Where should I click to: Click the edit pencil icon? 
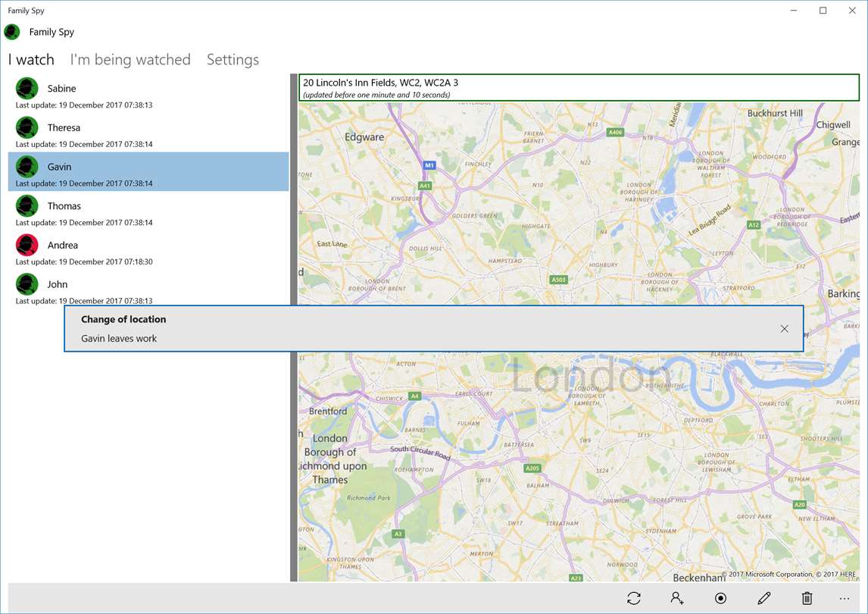(x=764, y=598)
